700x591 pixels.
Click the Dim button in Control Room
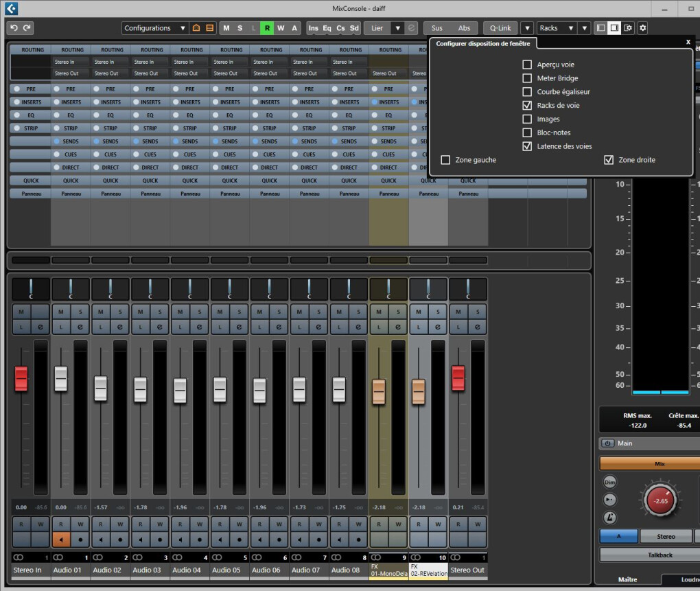tap(609, 483)
